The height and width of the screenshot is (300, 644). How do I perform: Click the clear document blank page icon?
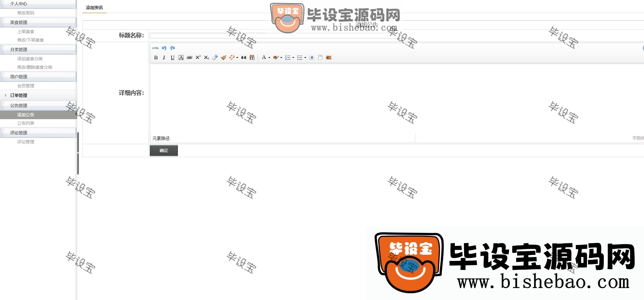[320, 57]
